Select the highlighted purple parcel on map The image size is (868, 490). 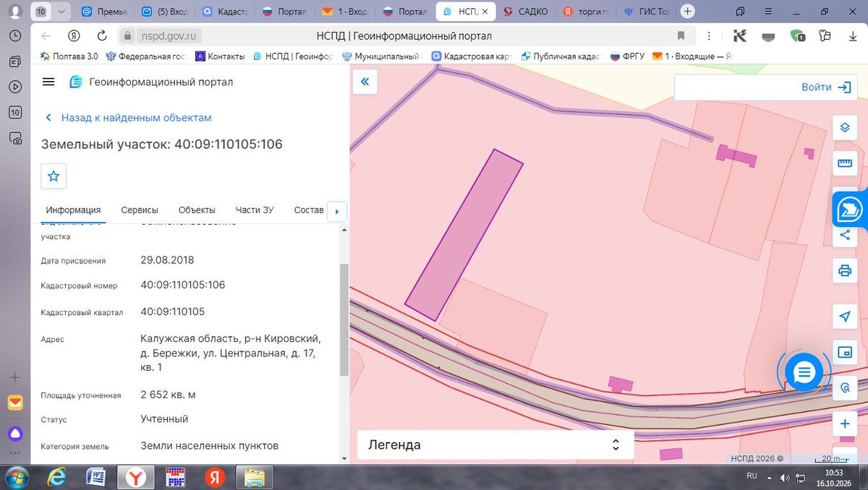click(464, 235)
